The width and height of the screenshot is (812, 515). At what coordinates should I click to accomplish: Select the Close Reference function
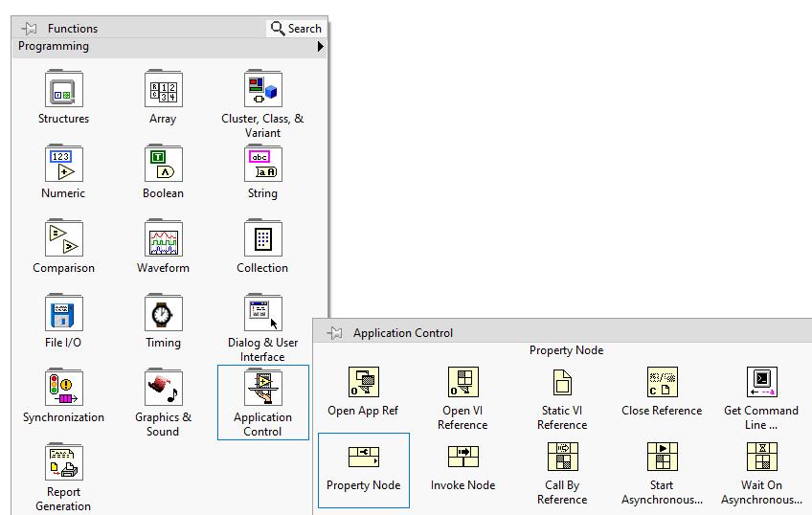[x=662, y=382]
